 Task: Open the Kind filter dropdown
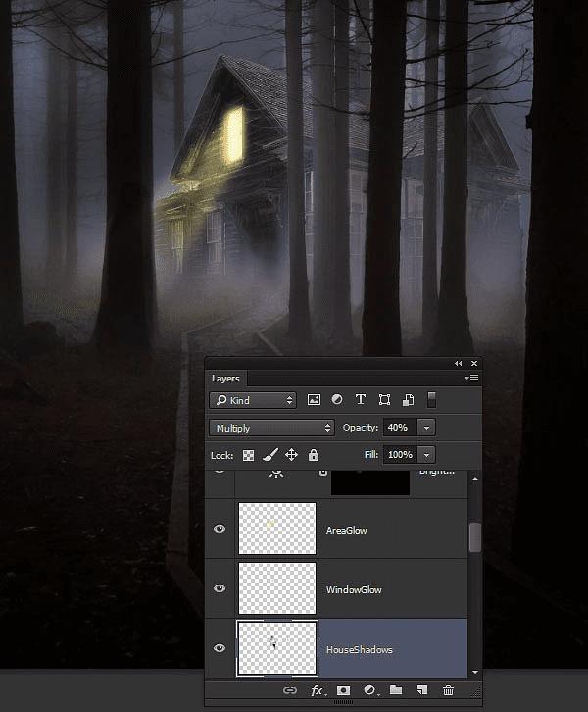pyautogui.click(x=253, y=400)
